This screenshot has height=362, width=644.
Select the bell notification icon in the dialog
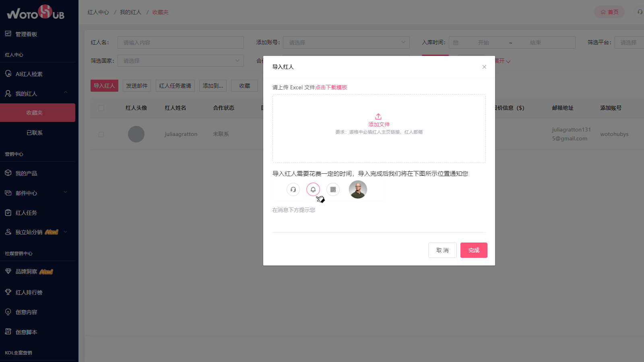313,189
